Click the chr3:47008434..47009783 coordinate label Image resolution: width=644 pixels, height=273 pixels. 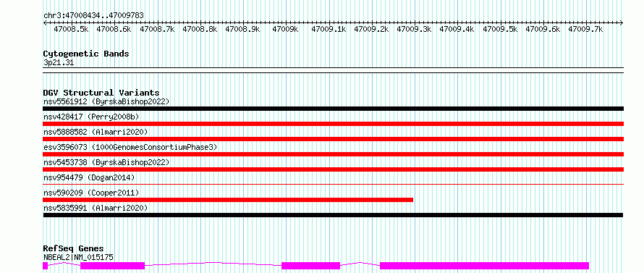(93, 15)
